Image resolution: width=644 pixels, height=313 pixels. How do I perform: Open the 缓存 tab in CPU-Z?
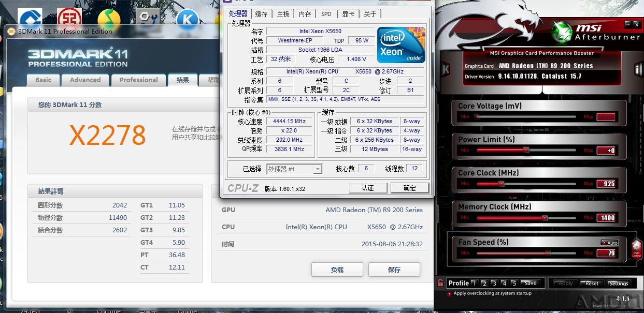262,14
